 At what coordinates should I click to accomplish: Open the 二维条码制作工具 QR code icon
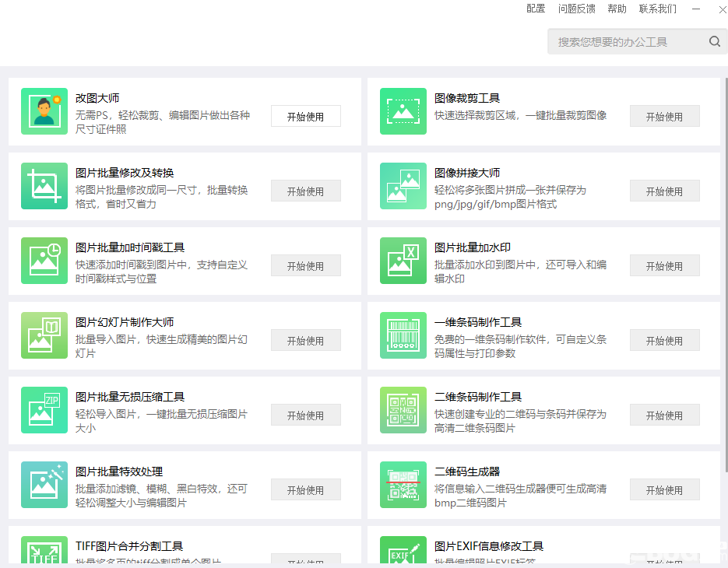(x=403, y=410)
